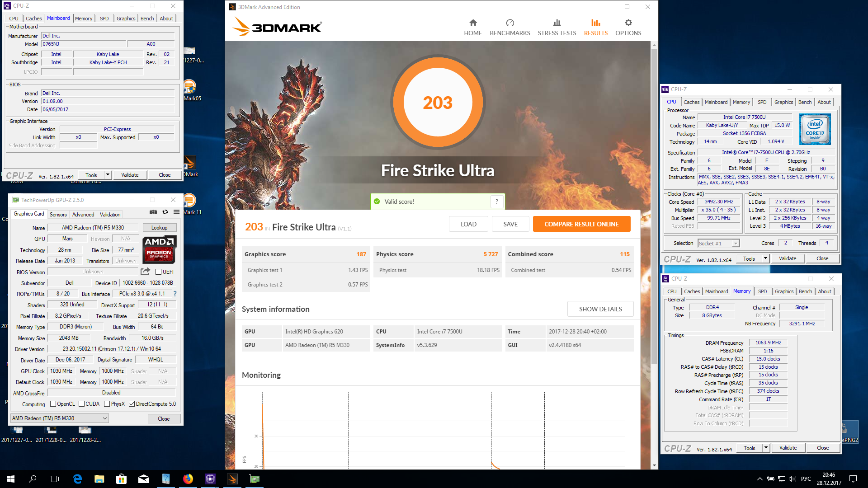Click РУС language indicator in tray

pyautogui.click(x=806, y=479)
